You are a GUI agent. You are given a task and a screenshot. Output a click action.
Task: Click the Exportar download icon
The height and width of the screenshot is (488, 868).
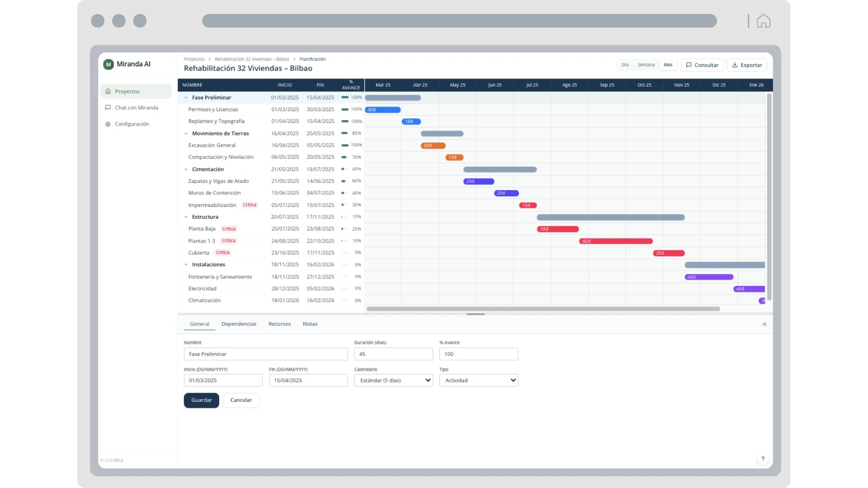click(x=734, y=65)
